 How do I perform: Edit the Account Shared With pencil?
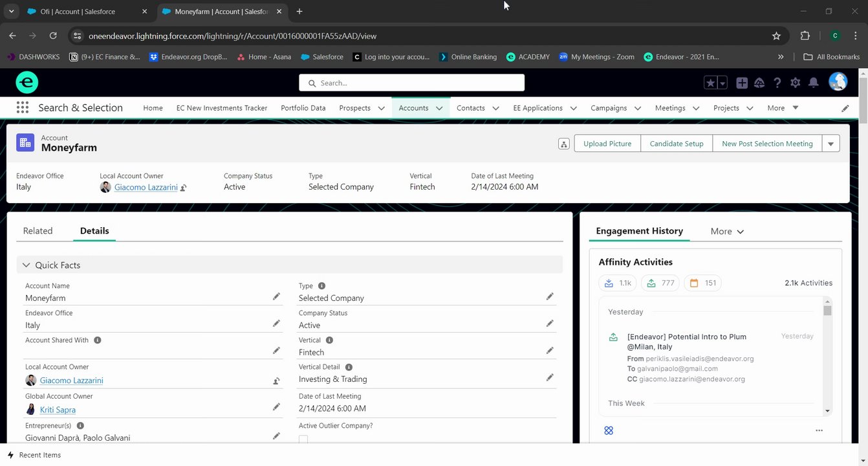coord(276,350)
